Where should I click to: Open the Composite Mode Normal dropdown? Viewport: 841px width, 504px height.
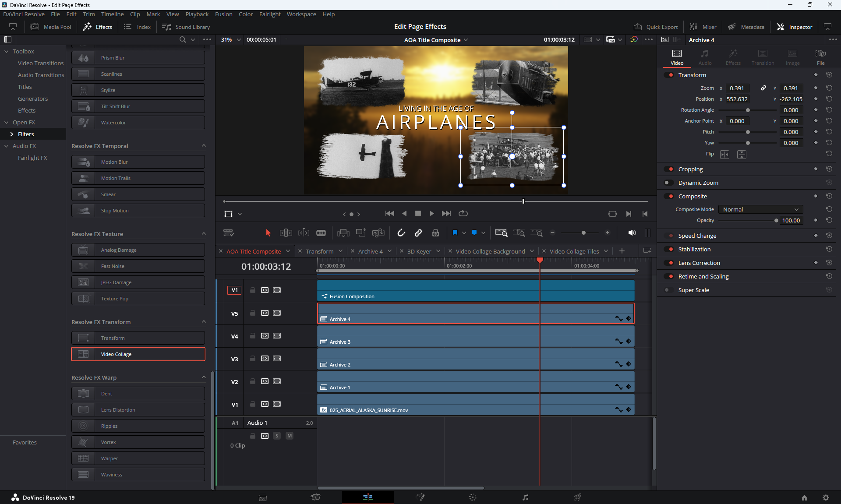761,209
